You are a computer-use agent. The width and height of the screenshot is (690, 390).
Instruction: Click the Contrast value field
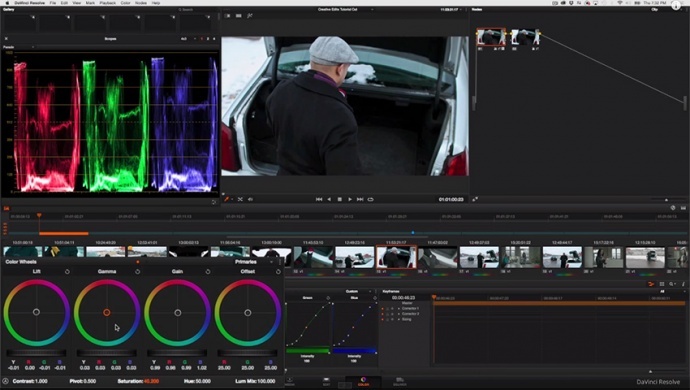(40, 381)
